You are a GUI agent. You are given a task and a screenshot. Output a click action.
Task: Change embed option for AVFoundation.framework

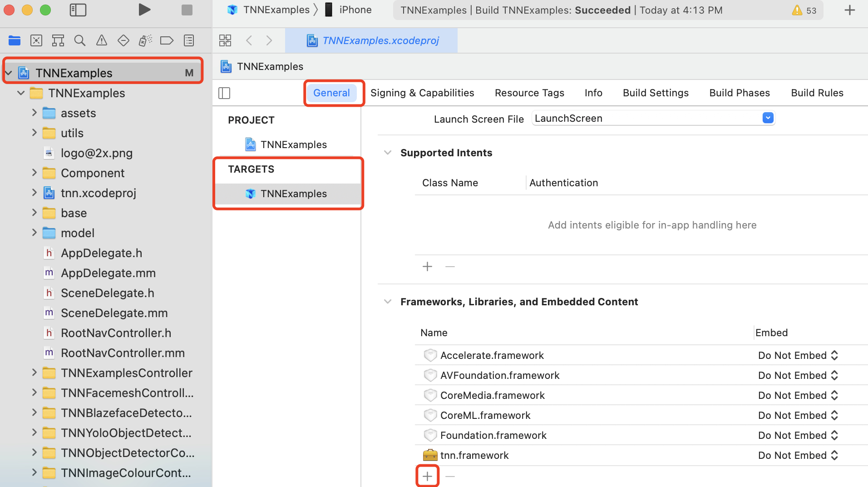tap(798, 375)
